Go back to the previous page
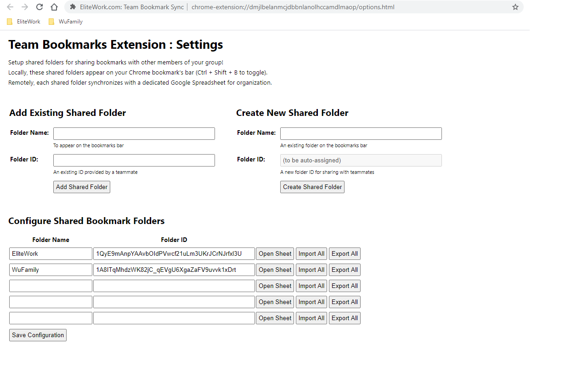The width and height of the screenshot is (588, 368). tap(10, 7)
